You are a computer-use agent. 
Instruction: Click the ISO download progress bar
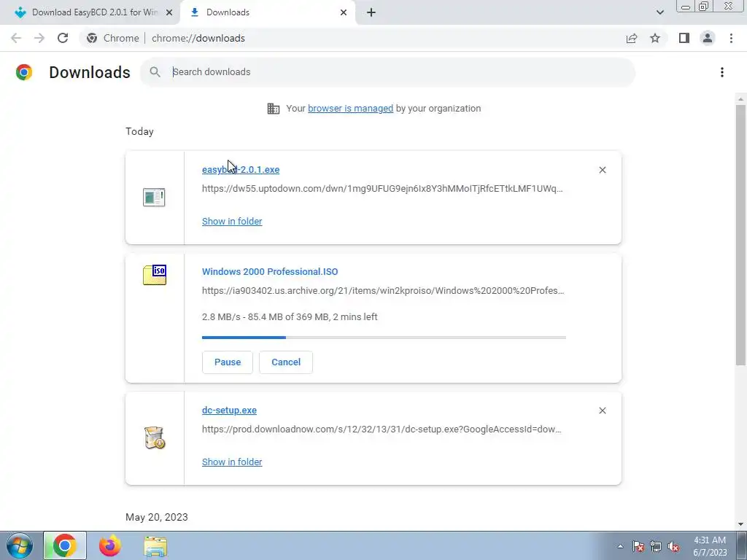tap(384, 338)
